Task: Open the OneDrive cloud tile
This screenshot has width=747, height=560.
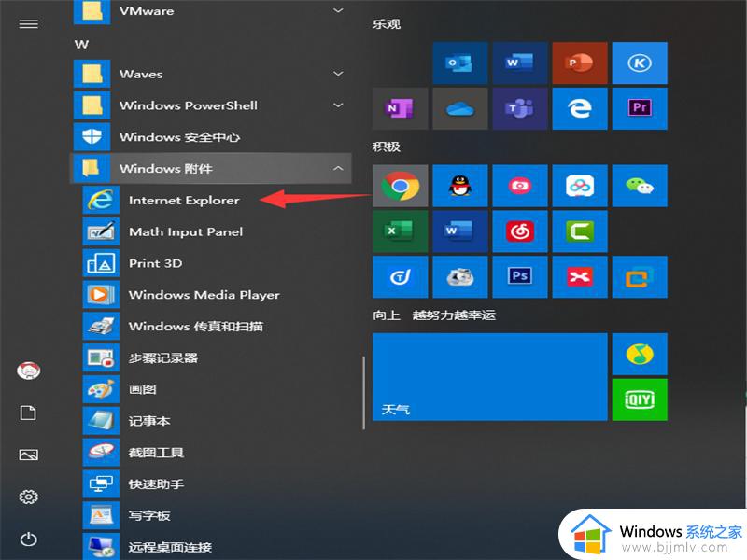Action: click(459, 108)
